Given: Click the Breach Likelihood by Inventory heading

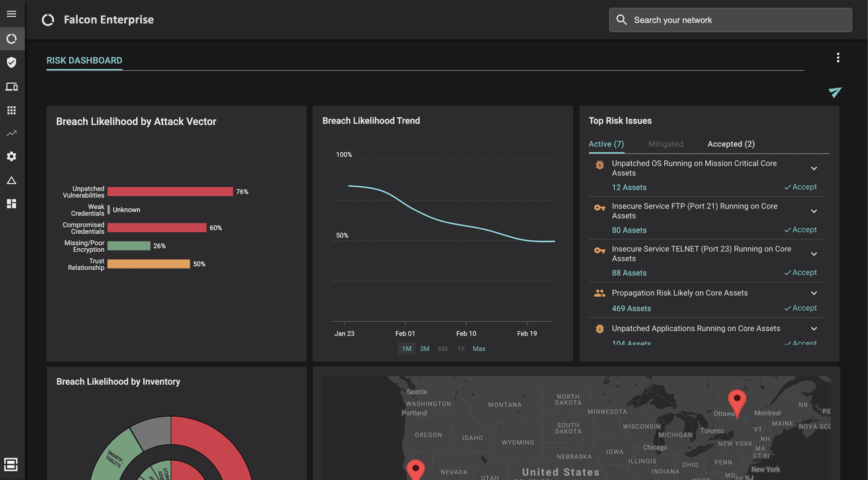Looking at the screenshot, I should click(118, 381).
